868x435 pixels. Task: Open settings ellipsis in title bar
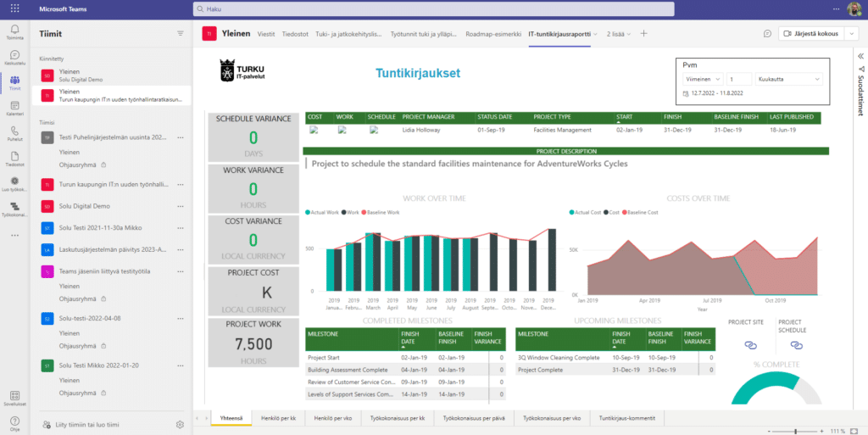[836, 9]
